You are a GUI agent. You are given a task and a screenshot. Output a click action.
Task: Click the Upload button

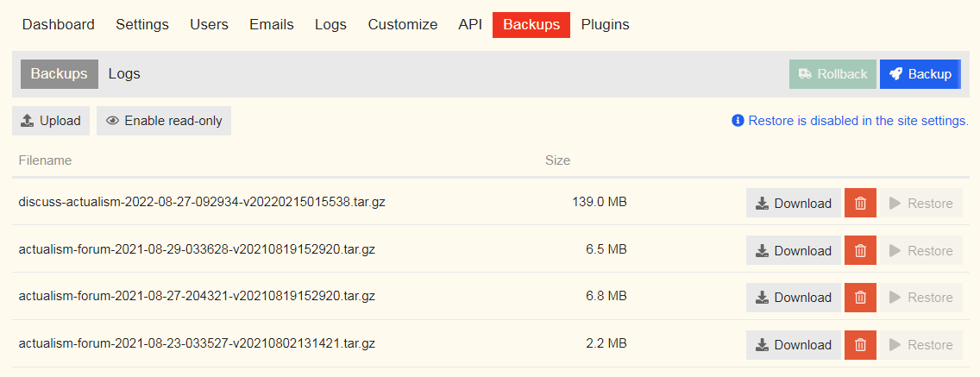50,121
